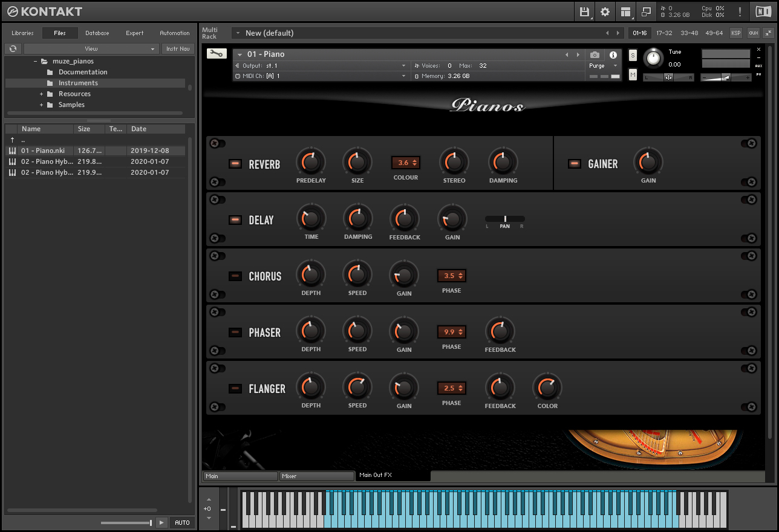Go to previous instrument arrow in header
The image size is (779, 532).
(567, 54)
